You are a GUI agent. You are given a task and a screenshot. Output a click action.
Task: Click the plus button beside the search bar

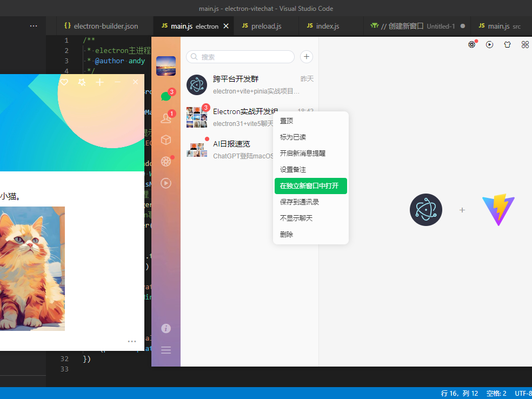pyautogui.click(x=306, y=56)
